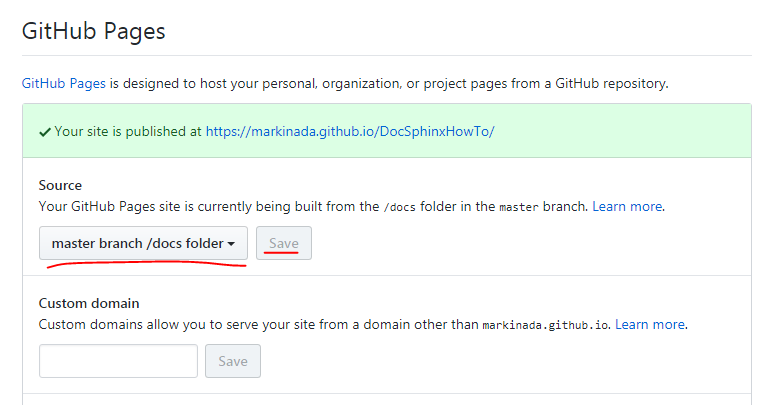Click the caret arrow on the source selector

point(231,244)
